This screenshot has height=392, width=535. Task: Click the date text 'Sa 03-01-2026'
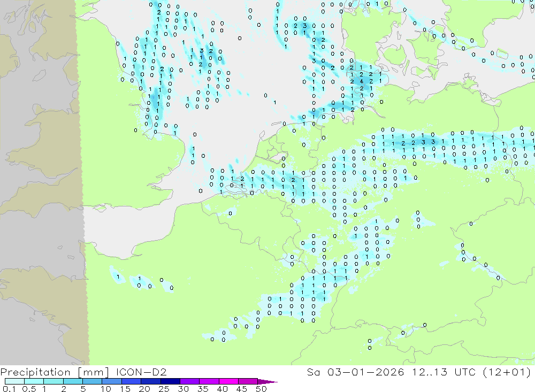[355, 372]
